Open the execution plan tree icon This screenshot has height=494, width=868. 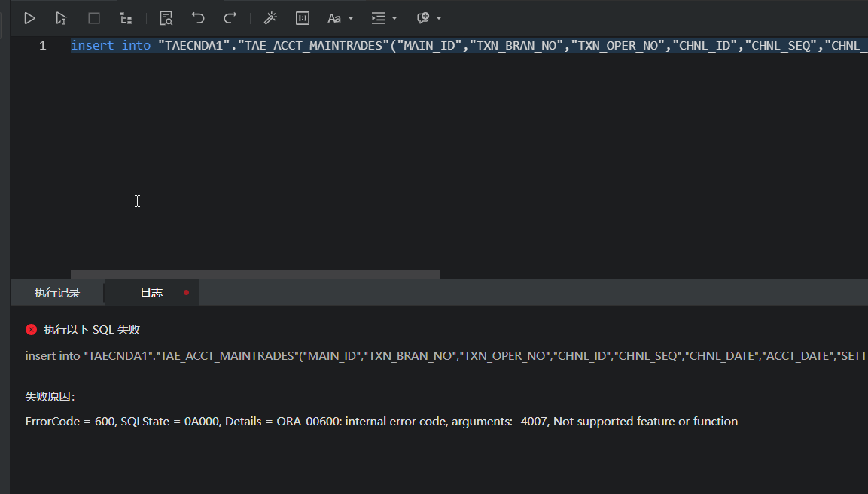click(126, 18)
